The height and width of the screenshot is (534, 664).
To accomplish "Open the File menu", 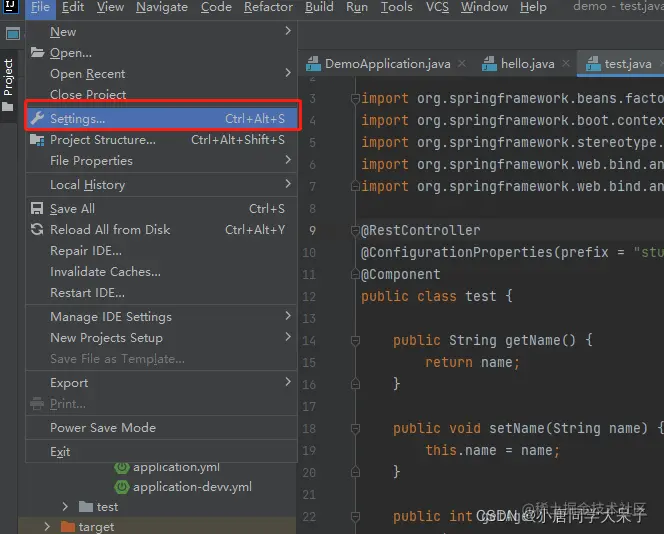I will (40, 7).
